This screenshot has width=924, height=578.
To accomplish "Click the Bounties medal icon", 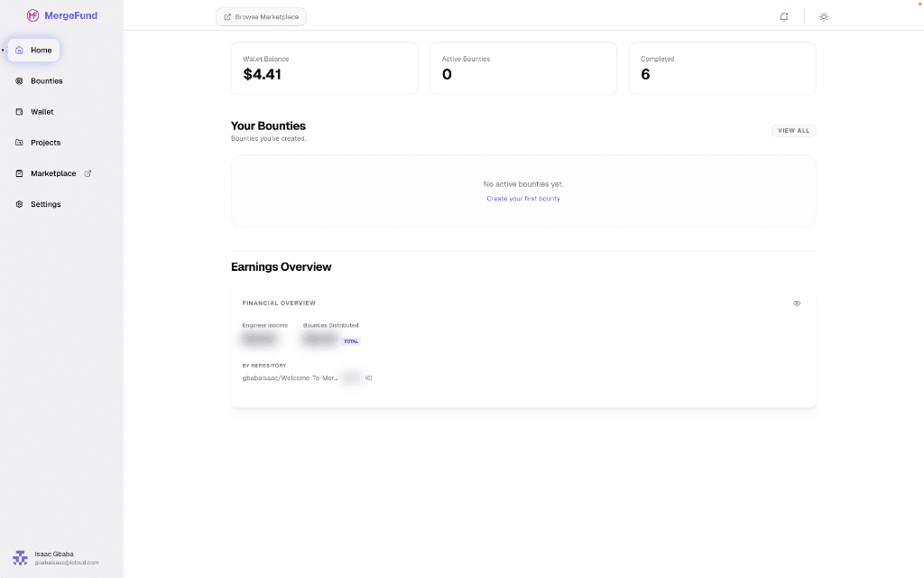I will (x=19, y=80).
